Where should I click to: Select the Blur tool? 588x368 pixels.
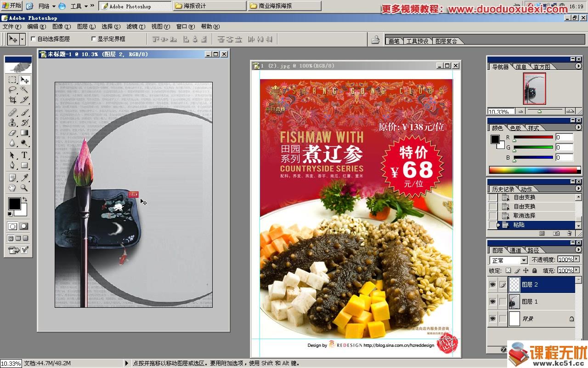[x=12, y=143]
